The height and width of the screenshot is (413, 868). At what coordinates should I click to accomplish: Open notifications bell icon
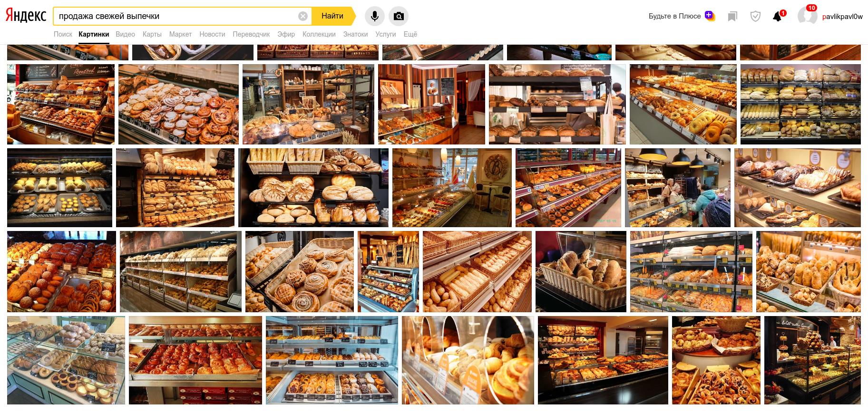coord(778,17)
